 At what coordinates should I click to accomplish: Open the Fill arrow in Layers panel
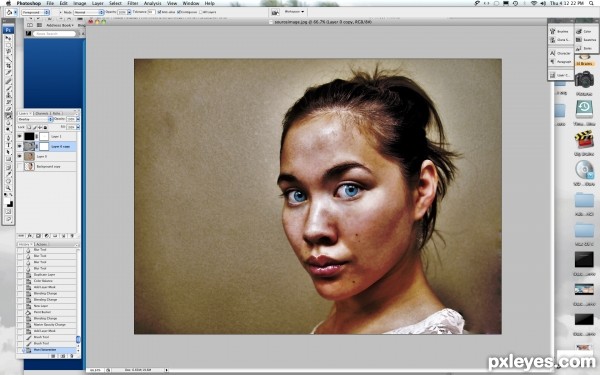coord(78,127)
